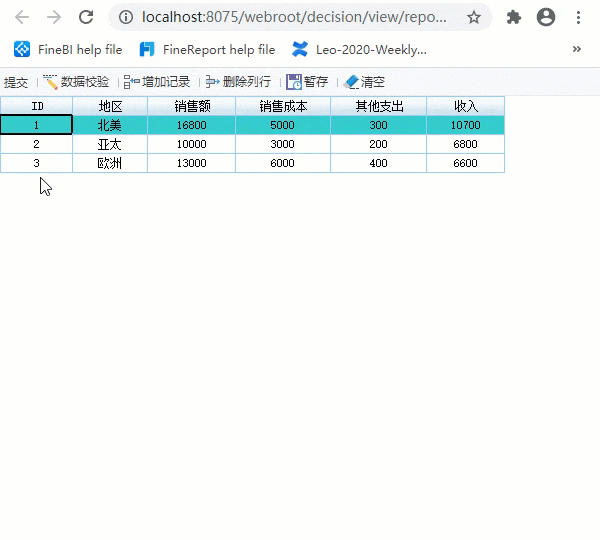Select cell with value 200
600x540 pixels.
coord(379,144)
